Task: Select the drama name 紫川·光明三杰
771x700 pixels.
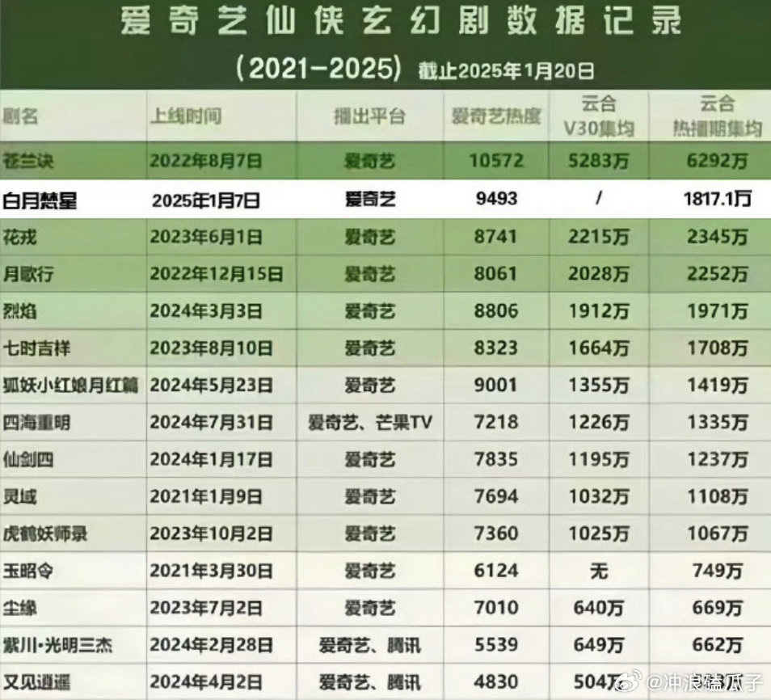Action: tap(57, 645)
